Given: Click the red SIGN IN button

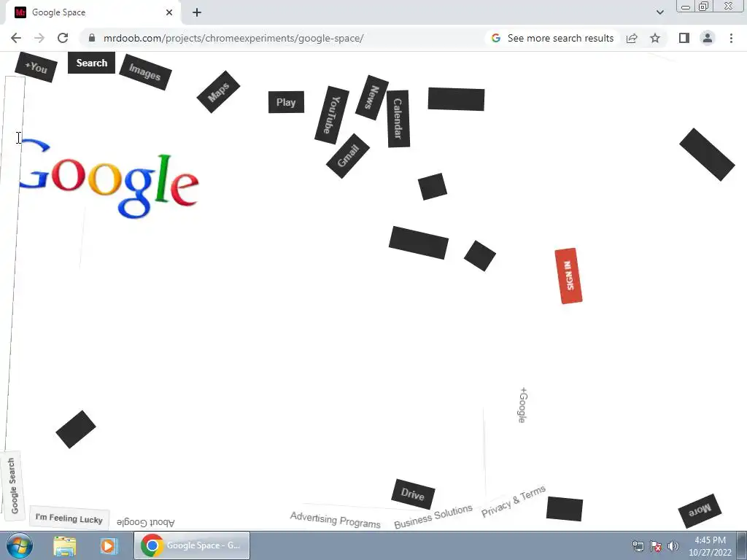Looking at the screenshot, I should tap(568, 276).
